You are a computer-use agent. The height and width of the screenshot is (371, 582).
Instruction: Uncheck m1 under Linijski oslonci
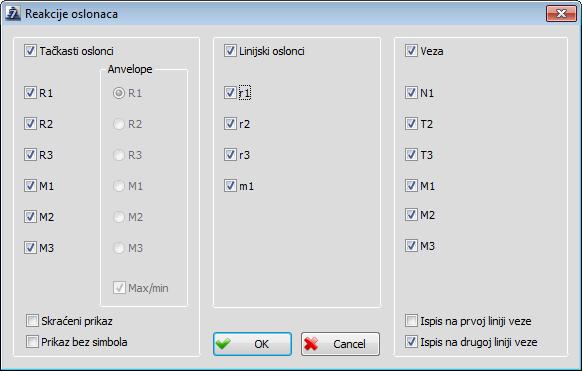tap(230, 185)
